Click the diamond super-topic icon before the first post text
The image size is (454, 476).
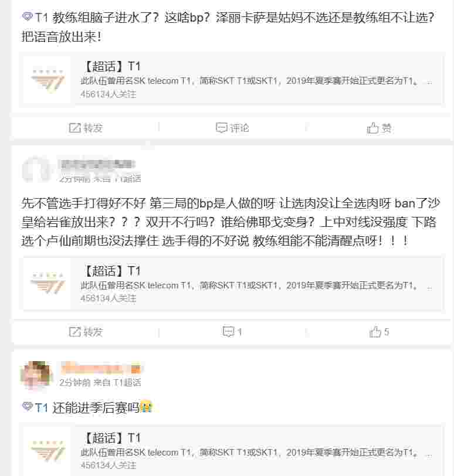click(28, 16)
